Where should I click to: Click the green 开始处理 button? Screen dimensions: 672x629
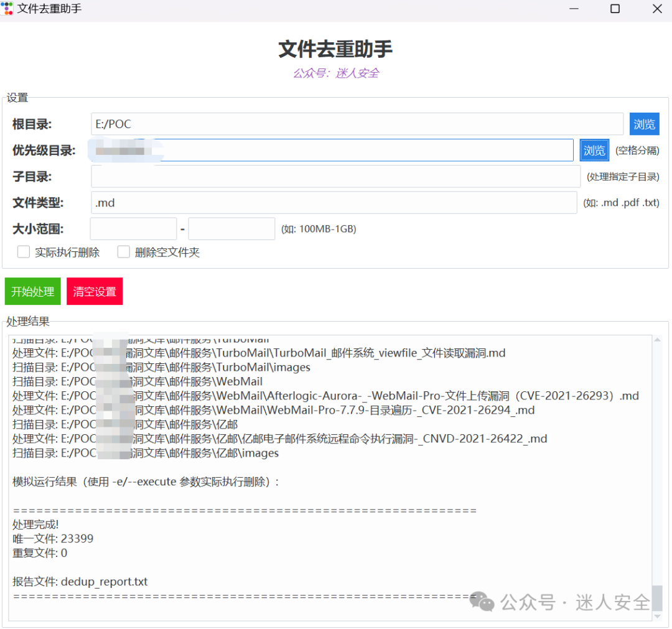[x=33, y=291]
